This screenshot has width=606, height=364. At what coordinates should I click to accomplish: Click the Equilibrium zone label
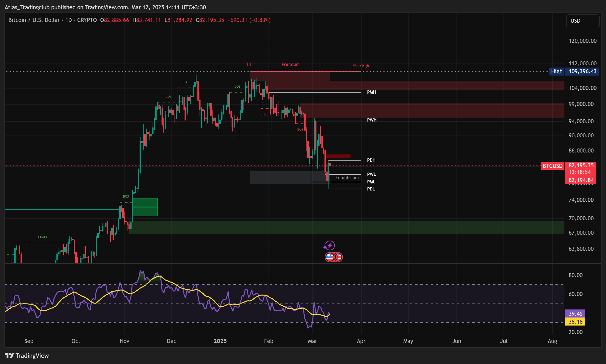(347, 178)
